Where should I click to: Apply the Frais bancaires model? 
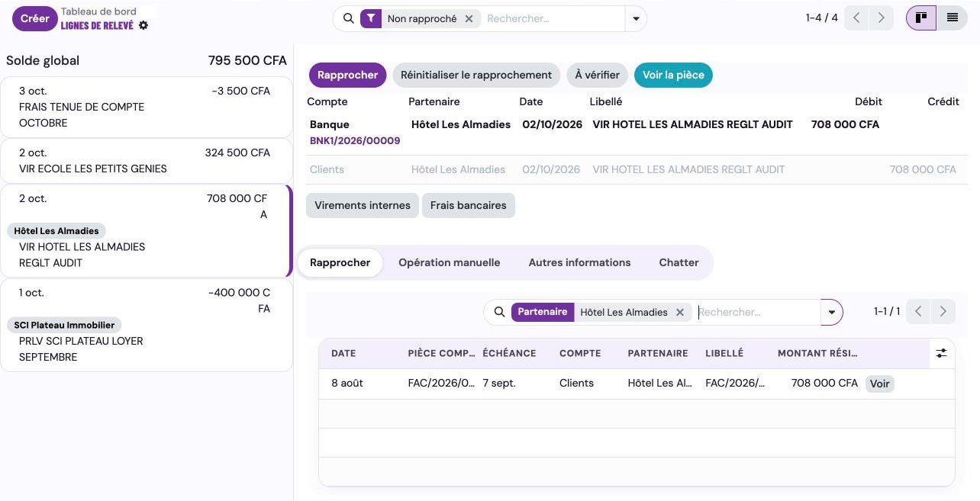469,205
